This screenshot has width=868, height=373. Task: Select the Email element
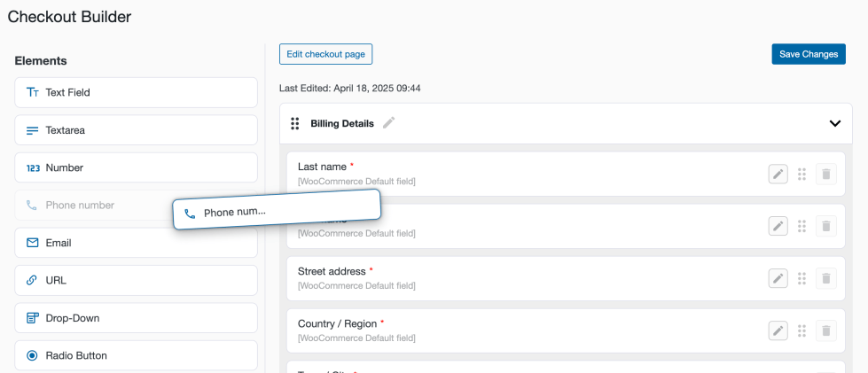[136, 243]
